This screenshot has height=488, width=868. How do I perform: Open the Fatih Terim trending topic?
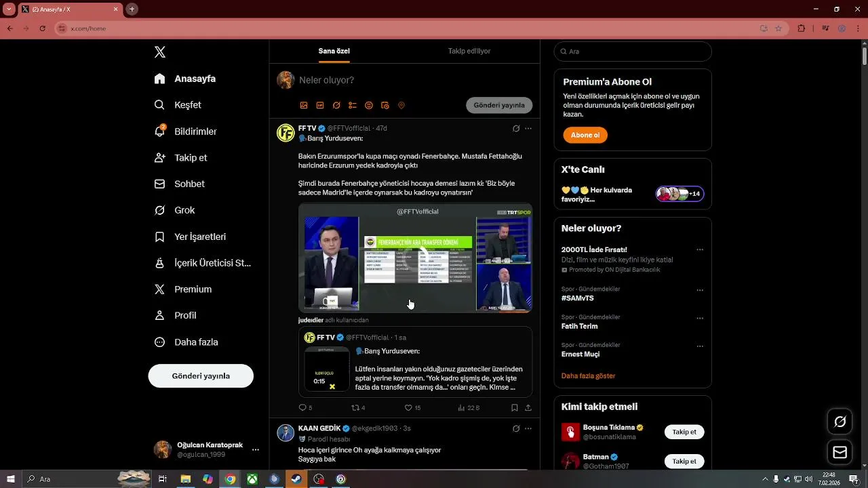(x=580, y=326)
